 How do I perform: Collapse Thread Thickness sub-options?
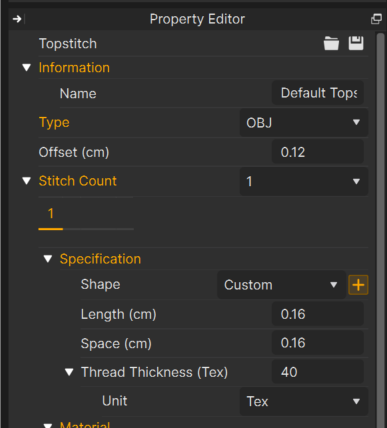(x=69, y=372)
